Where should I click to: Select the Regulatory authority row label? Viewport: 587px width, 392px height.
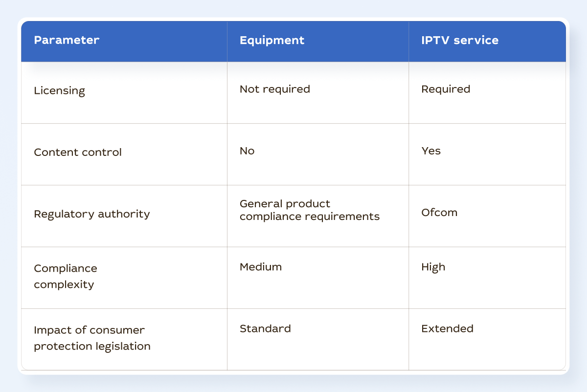92,214
